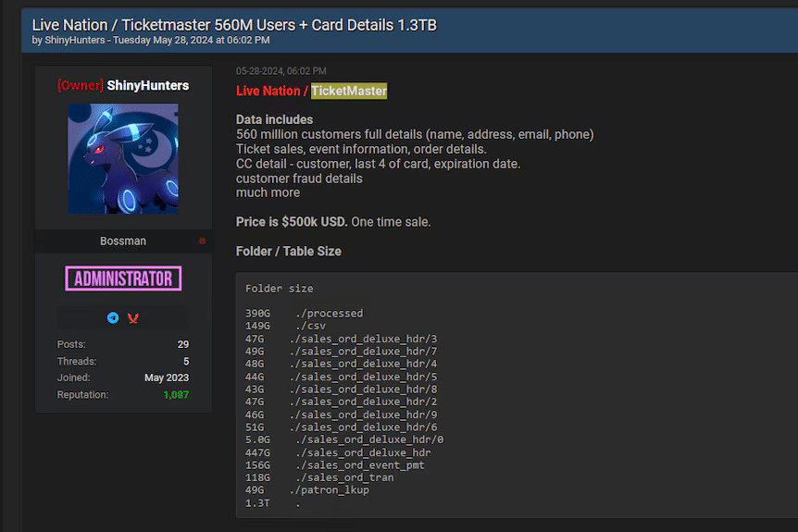Open the user avatar image
The height and width of the screenshot is (532, 798).
pyautogui.click(x=123, y=158)
